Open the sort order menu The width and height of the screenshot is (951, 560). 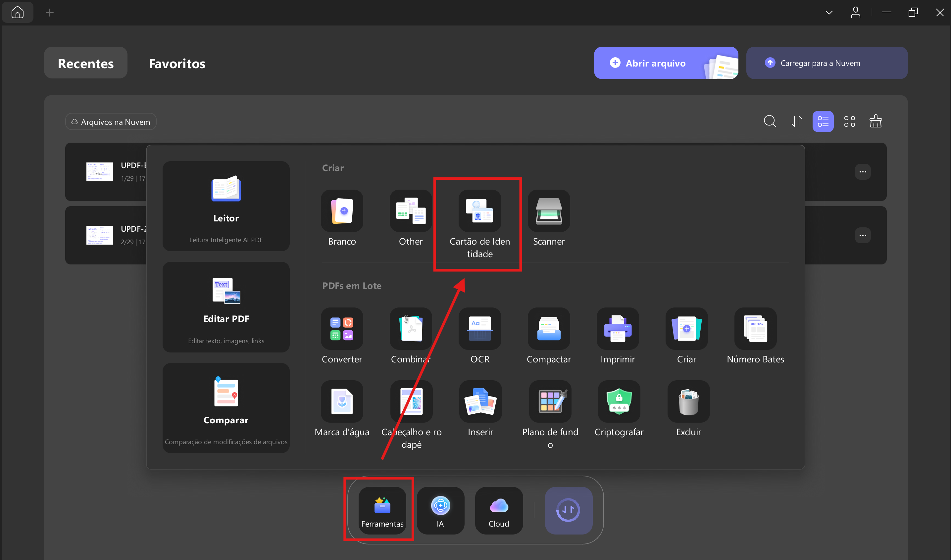796,121
